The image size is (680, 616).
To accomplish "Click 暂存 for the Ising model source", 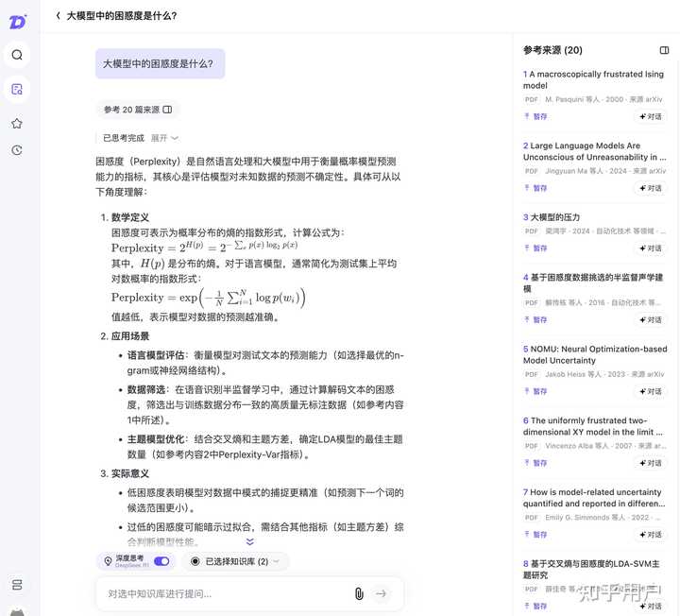I will pos(535,116).
